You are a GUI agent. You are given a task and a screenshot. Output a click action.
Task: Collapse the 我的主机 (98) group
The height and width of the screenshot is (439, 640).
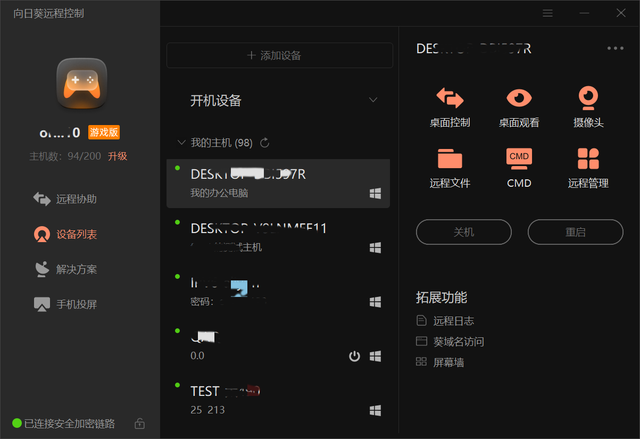point(181,142)
